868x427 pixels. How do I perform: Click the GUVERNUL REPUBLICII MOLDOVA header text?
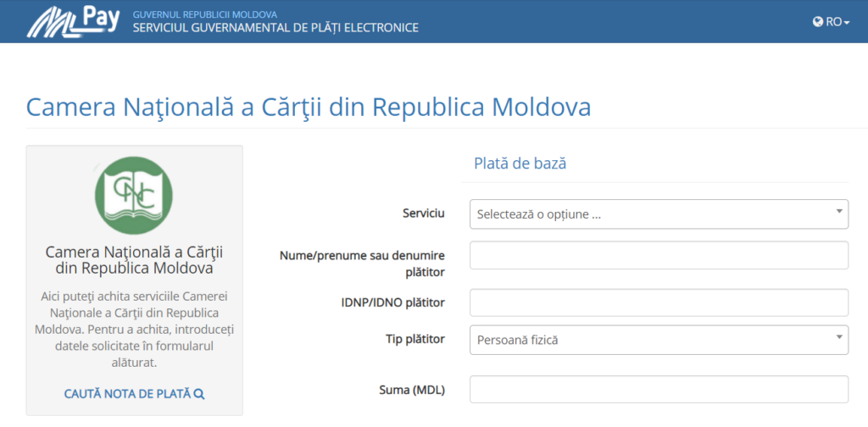coord(205,14)
